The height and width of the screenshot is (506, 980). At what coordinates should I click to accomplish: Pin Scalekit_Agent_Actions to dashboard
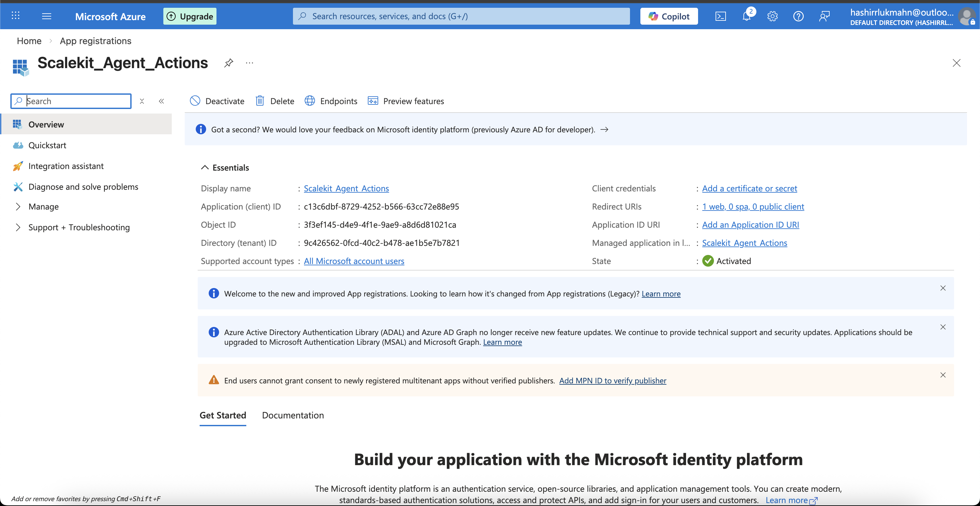tap(229, 63)
